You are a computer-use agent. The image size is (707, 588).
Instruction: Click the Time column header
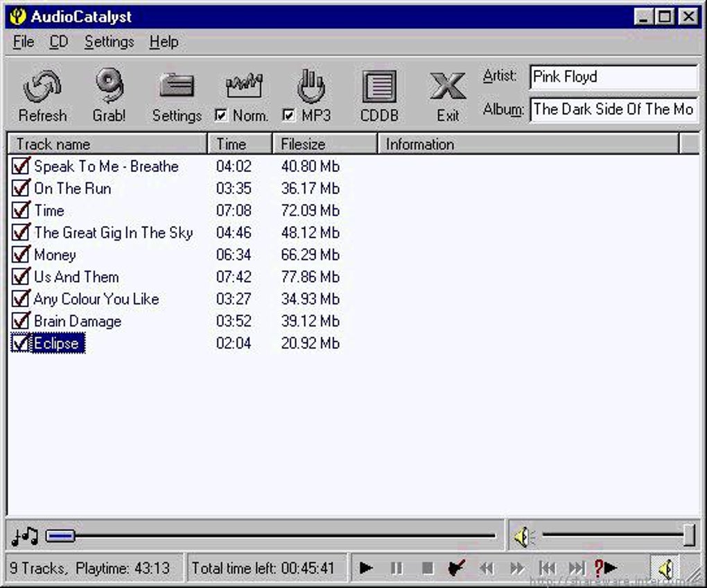(x=240, y=144)
